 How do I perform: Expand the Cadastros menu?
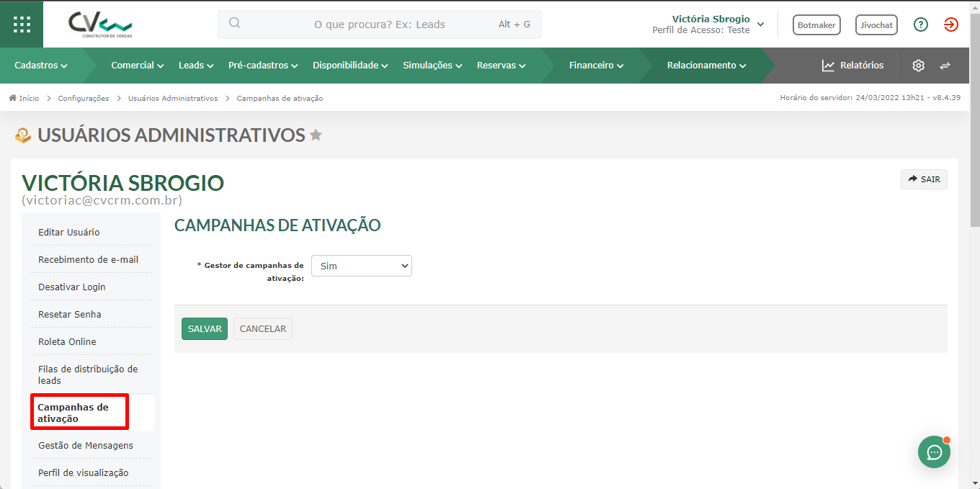point(40,66)
